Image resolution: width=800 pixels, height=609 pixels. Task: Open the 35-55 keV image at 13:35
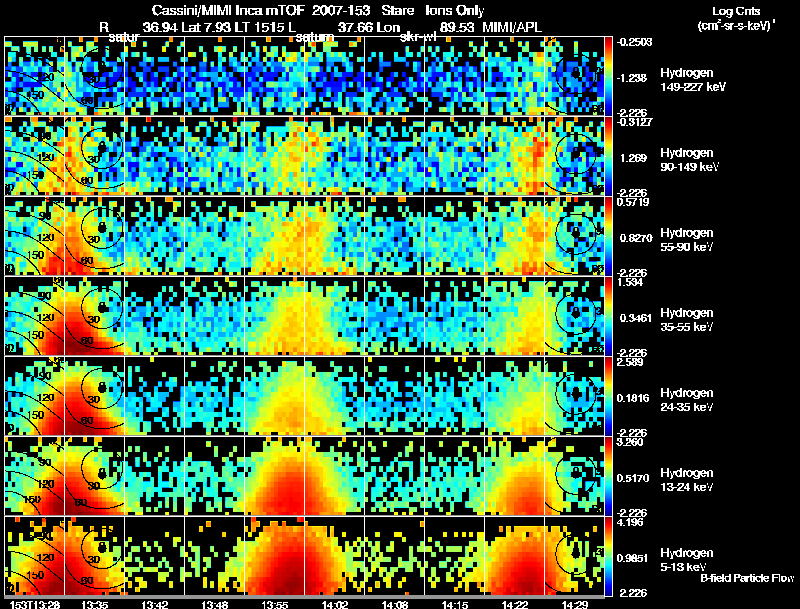(94, 316)
